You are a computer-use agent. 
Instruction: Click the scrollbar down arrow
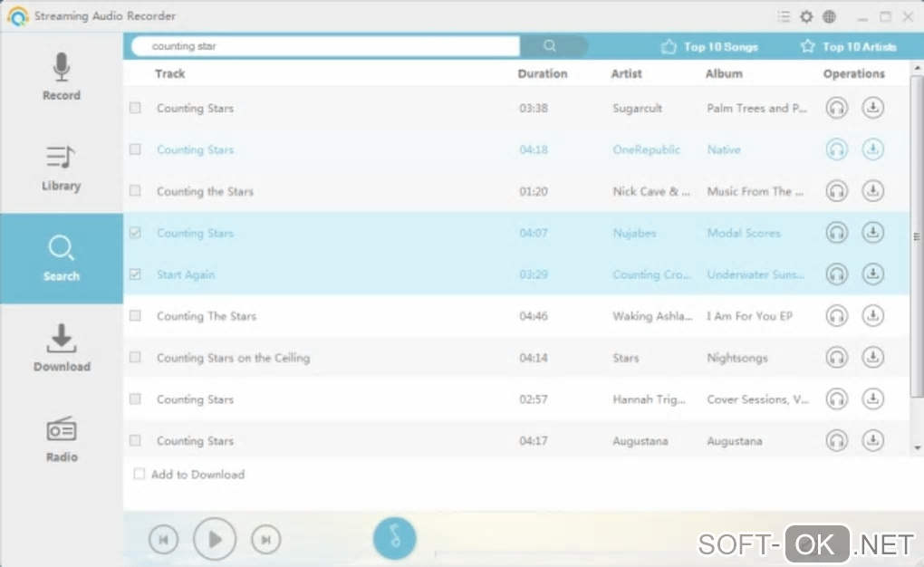click(x=918, y=448)
